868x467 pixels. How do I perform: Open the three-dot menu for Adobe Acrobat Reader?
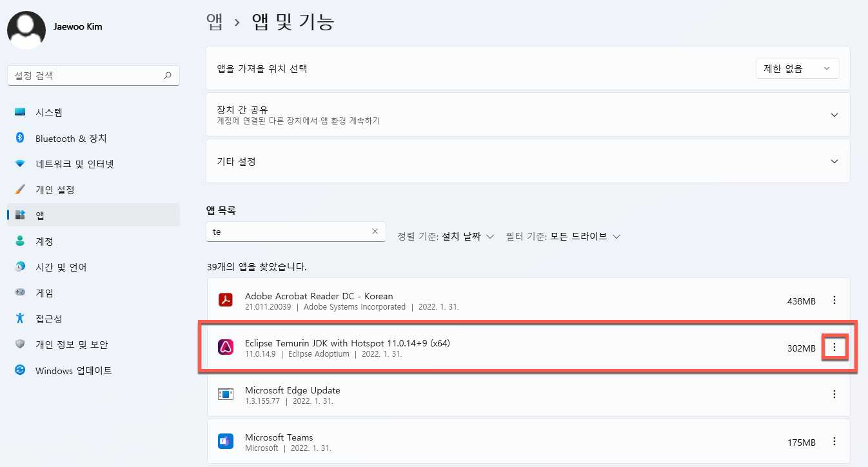click(834, 300)
